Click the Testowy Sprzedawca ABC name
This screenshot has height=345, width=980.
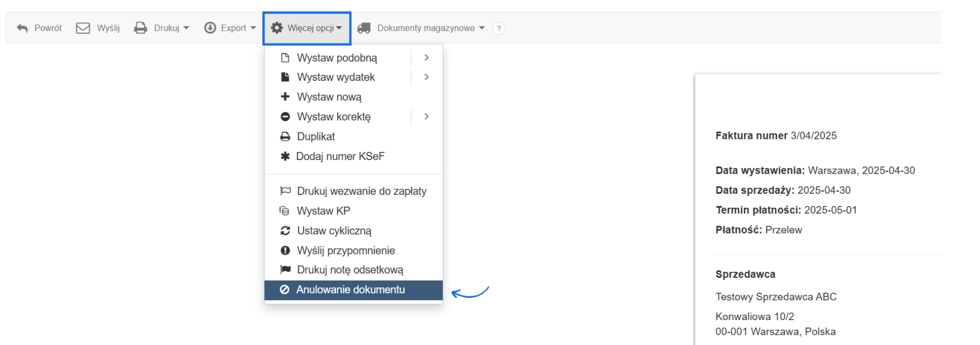[776, 297]
